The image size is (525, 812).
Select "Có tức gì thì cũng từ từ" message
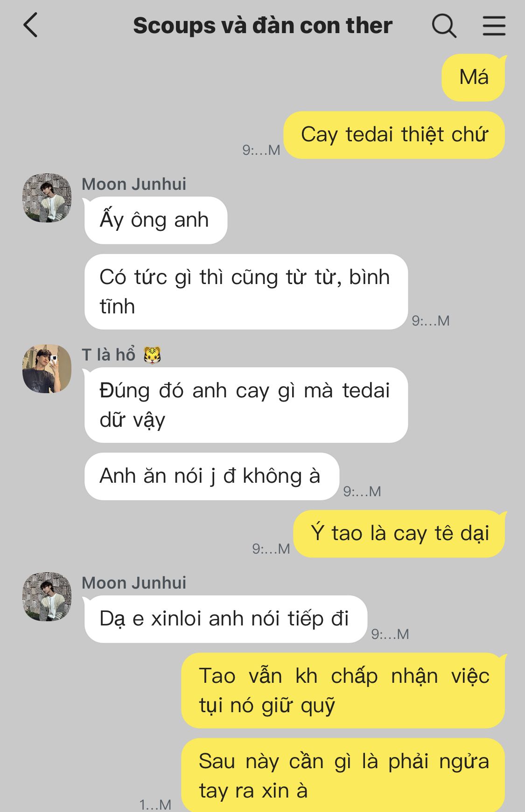click(246, 292)
